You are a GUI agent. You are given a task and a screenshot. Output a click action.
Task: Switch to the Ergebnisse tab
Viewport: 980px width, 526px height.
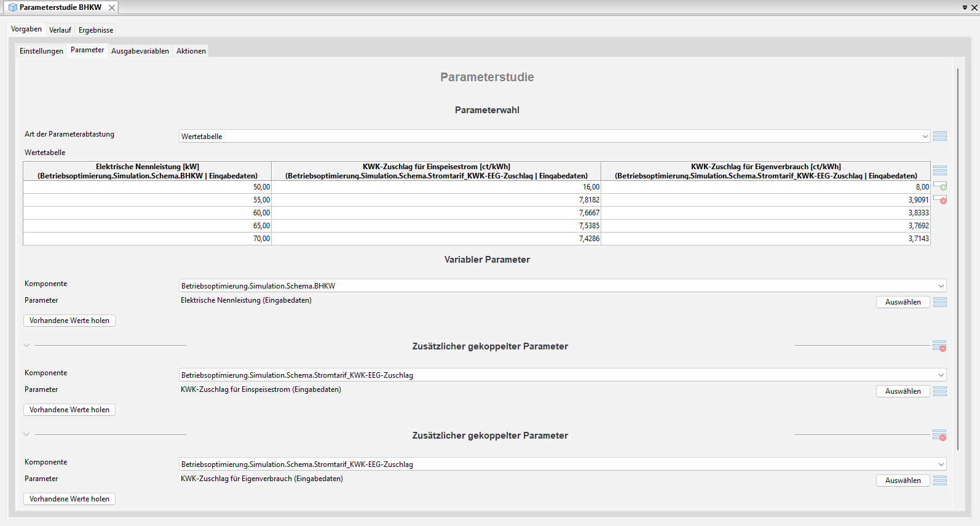[96, 30]
